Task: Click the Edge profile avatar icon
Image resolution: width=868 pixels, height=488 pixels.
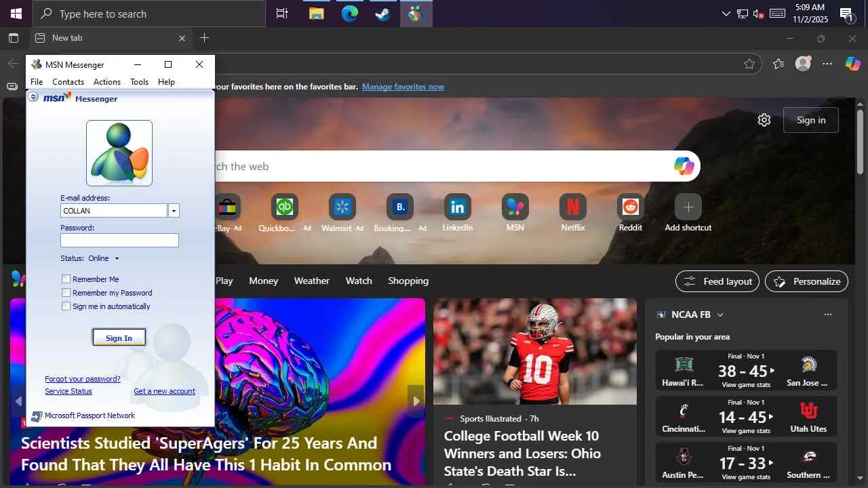Action: pyautogui.click(x=803, y=64)
